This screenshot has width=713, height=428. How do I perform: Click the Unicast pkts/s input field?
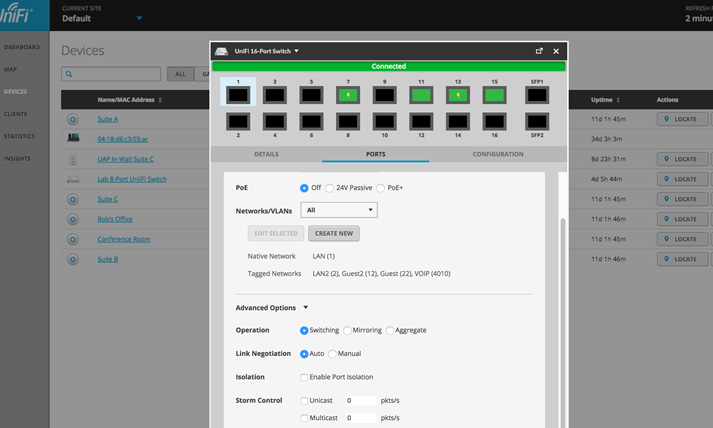tap(361, 401)
